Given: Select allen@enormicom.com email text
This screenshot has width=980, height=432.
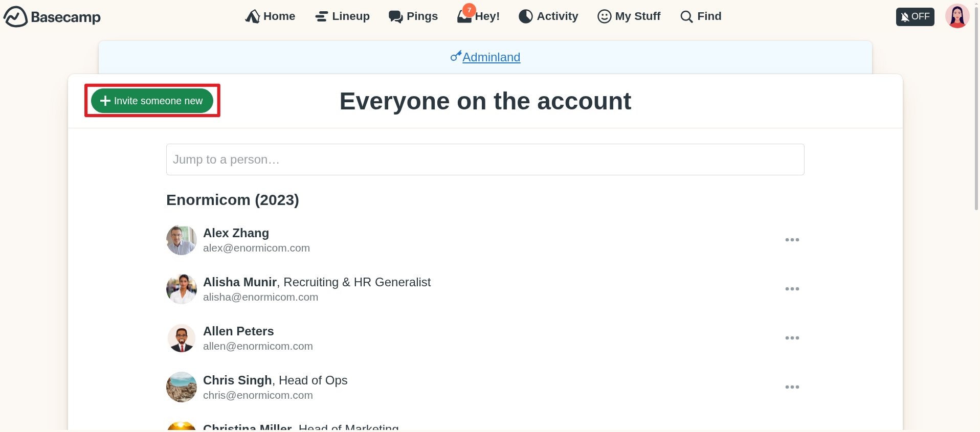Looking at the screenshot, I should tap(258, 346).
